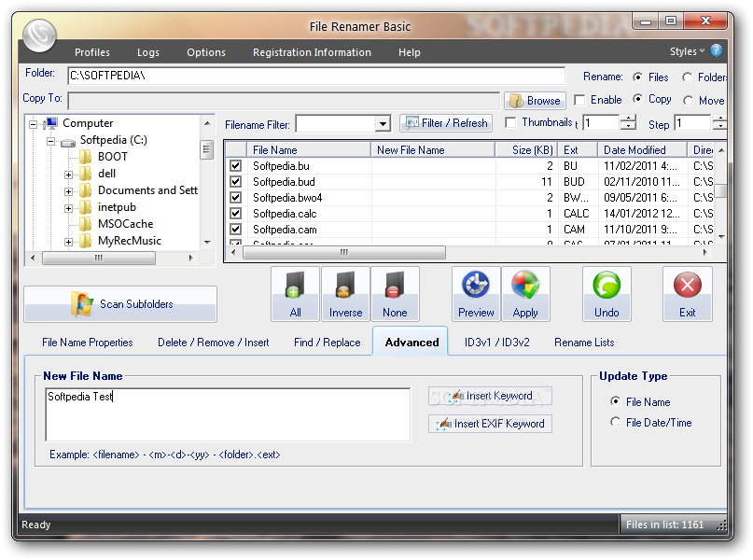This screenshot has height=560, width=753.
Task: Collapse the Computer tree node
Action: coord(33,124)
